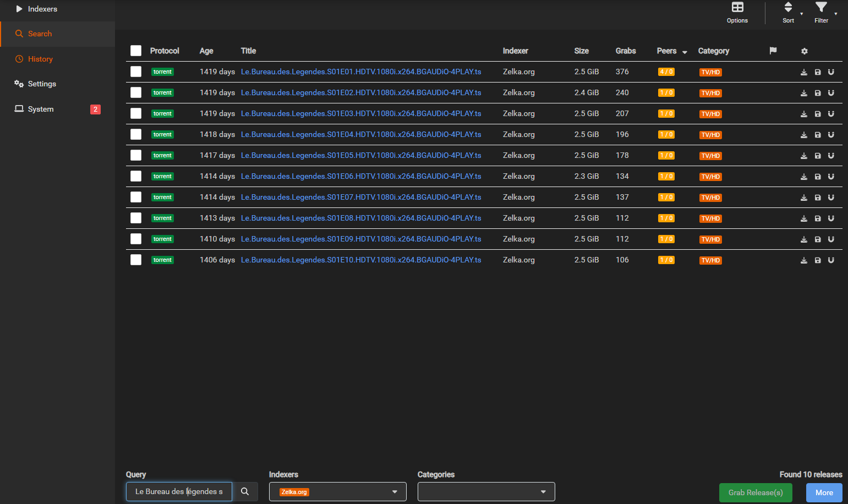Click the save icon for the S01E03 release
The height and width of the screenshot is (504, 848).
click(x=817, y=114)
